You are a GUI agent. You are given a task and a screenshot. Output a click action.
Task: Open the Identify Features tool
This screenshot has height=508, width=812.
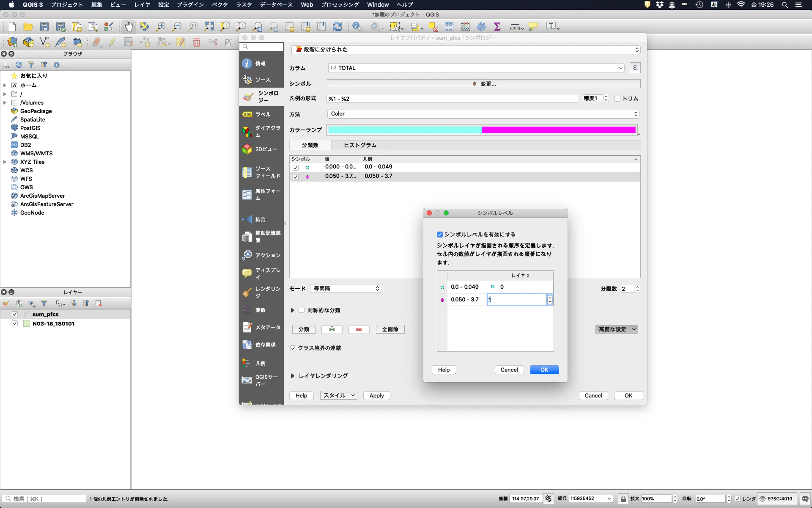(x=357, y=27)
